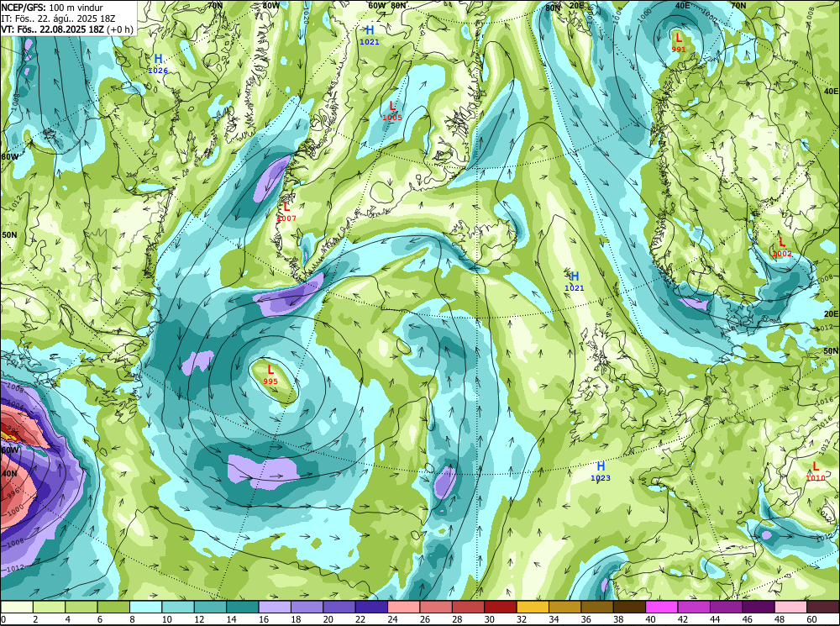This screenshot has width=840, height=626.
Task: Pick the cyan 10–12 legend swatch
Action: click(178, 607)
